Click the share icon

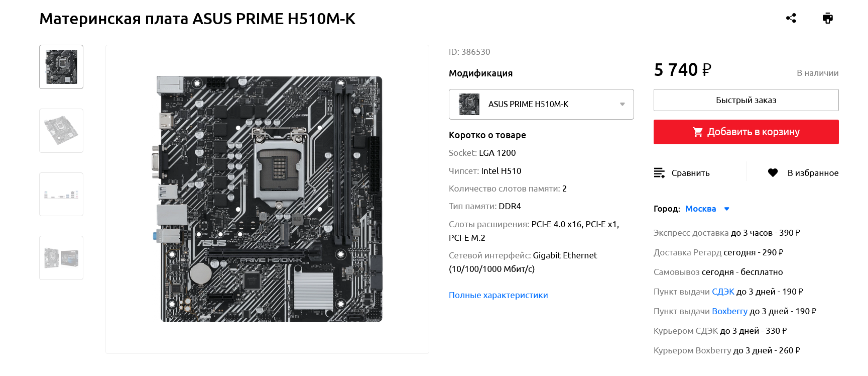(791, 18)
